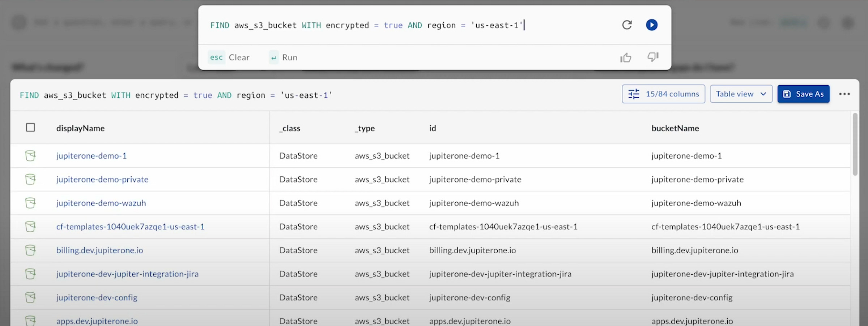This screenshot has width=868, height=326.
Task: Click DataStore cell in billing.dev.jupiterone.io row
Action: point(298,250)
